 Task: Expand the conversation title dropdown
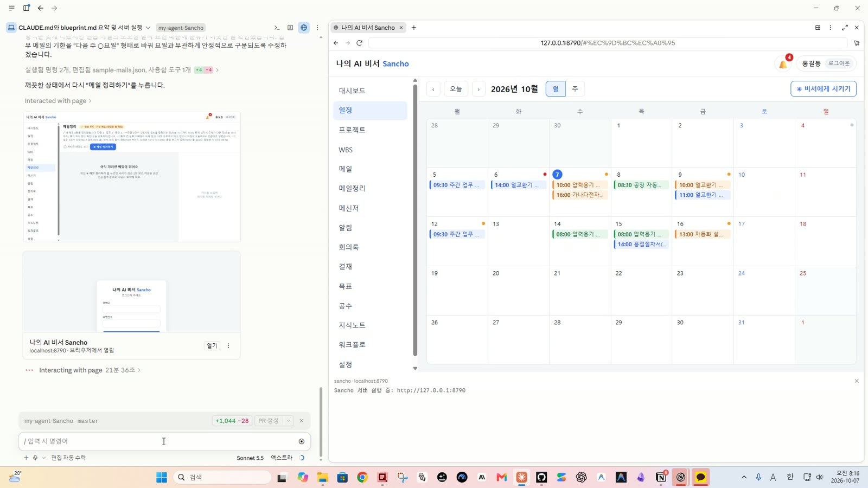click(x=148, y=28)
